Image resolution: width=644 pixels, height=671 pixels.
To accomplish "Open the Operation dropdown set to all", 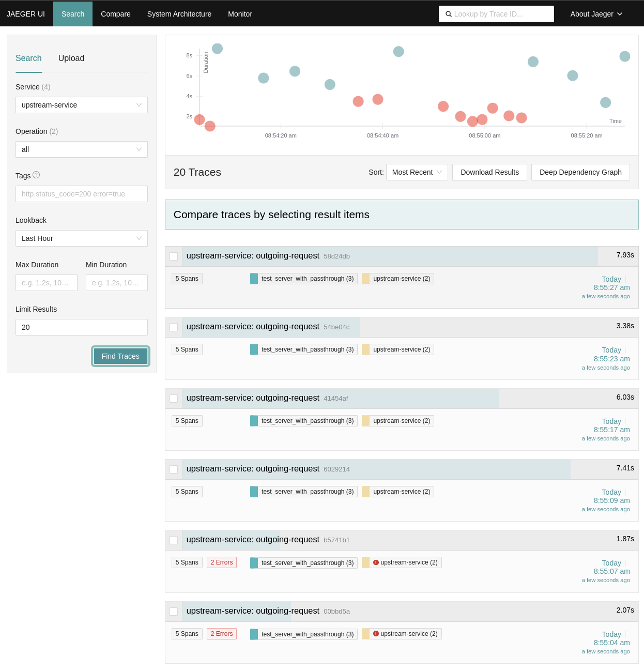I will 82,149.
